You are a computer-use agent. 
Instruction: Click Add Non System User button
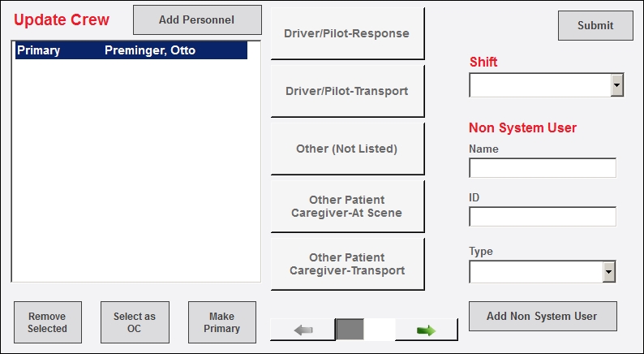coord(543,316)
